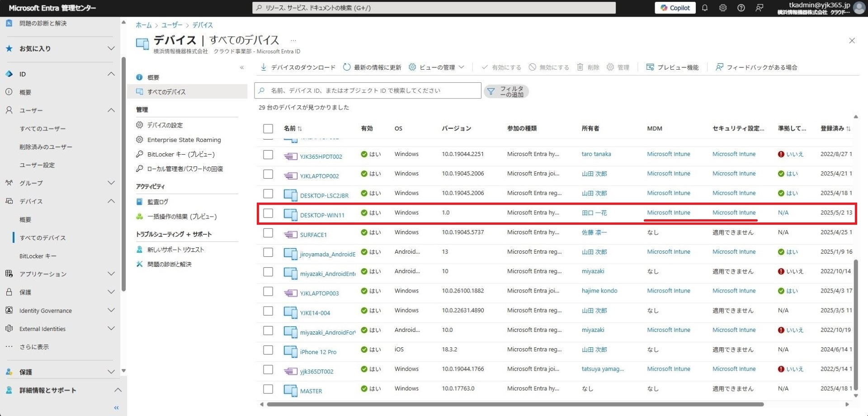This screenshot has width=868, height=416.
Task: Click the left navigation scrollbar
Action: (x=123, y=174)
